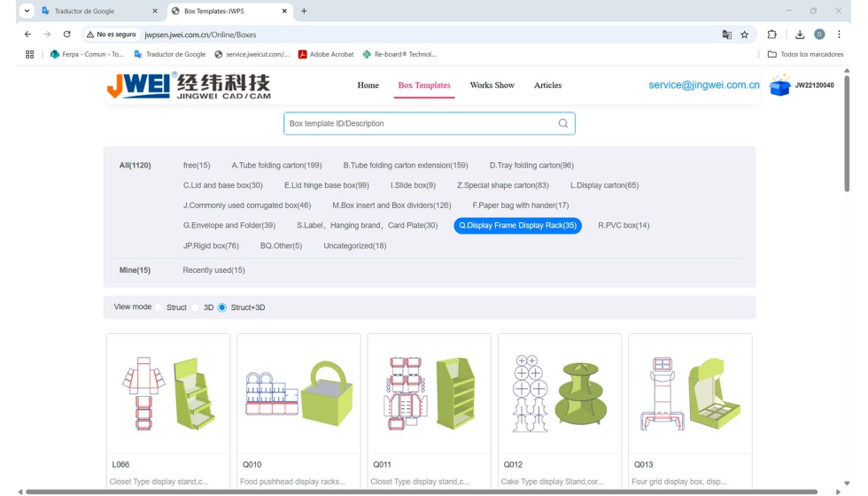
Task: Open Todos los marcadores folder
Action: 805,54
